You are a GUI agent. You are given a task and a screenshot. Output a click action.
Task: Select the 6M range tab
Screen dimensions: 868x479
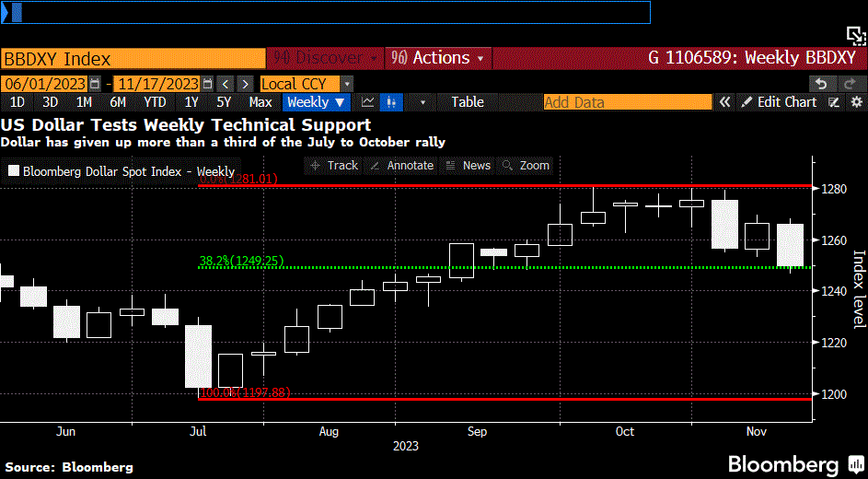point(118,102)
